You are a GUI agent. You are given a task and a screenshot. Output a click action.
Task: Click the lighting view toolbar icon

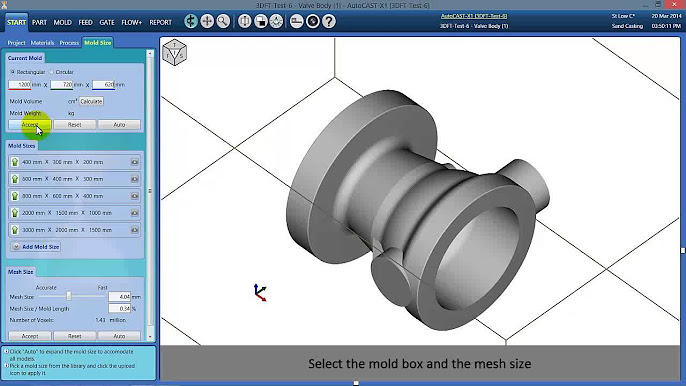[276, 21]
